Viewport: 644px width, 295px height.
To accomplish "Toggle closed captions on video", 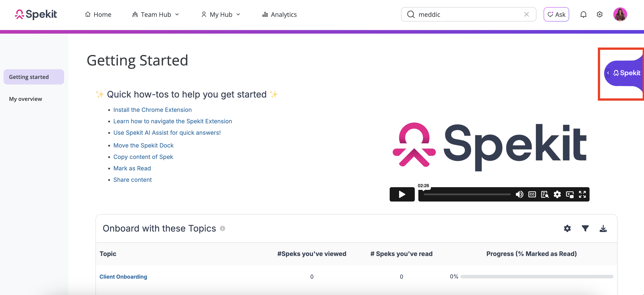I will pyautogui.click(x=532, y=194).
